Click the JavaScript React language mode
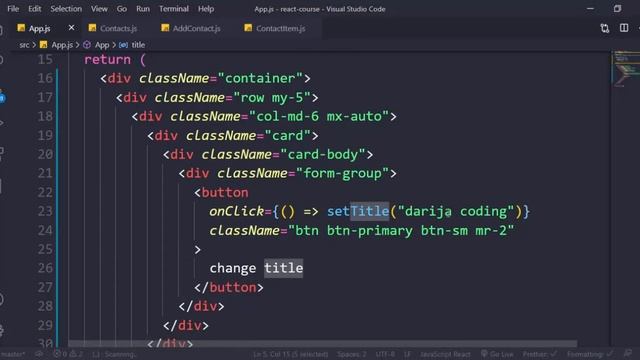This screenshot has width=640, height=360. click(445, 354)
